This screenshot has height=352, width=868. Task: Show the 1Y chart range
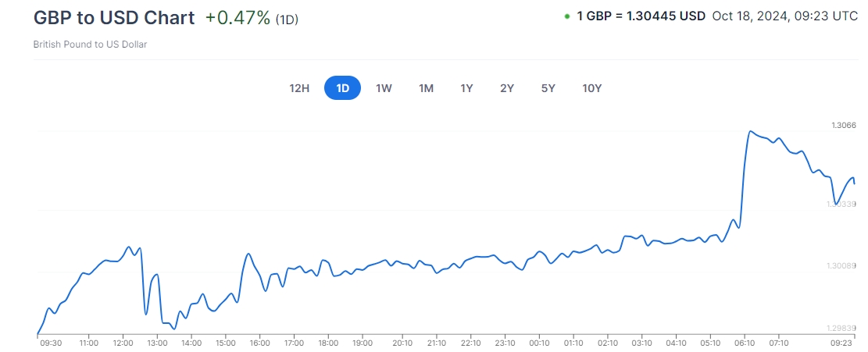[466, 88]
